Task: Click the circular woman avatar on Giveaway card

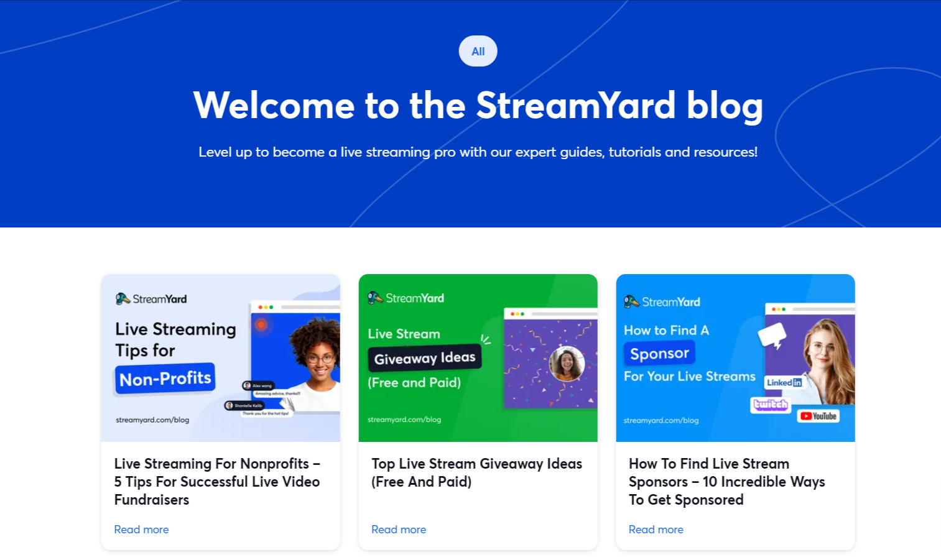Action: [x=567, y=364]
